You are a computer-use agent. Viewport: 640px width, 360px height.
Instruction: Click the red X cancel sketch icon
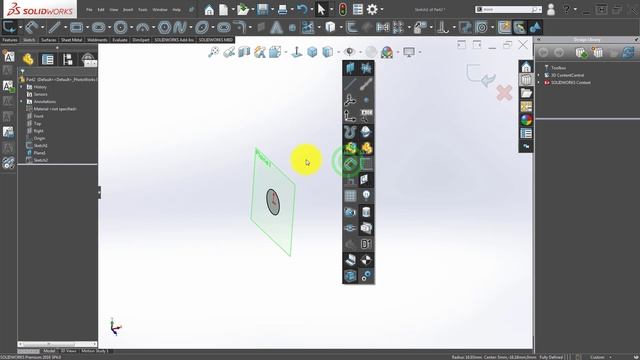pyautogui.click(x=504, y=93)
